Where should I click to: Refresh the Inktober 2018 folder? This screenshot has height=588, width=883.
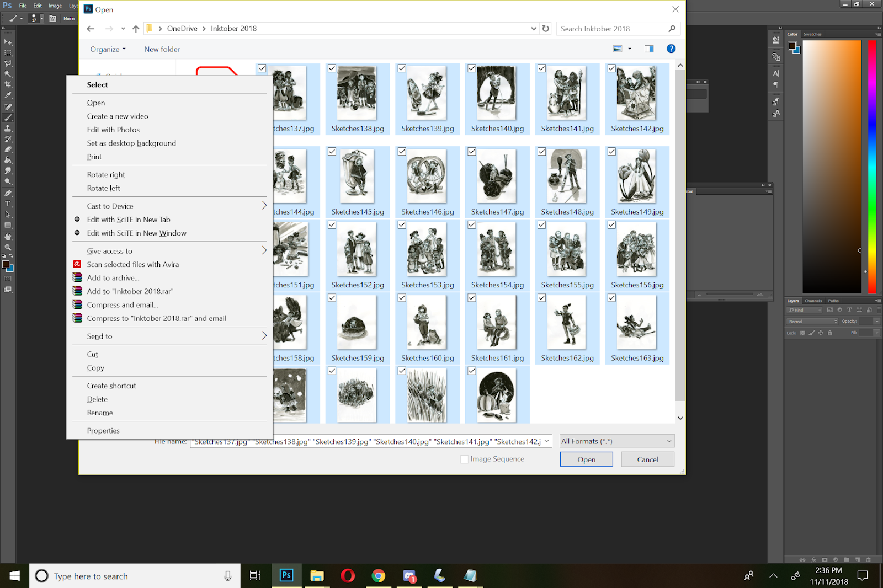click(x=546, y=29)
